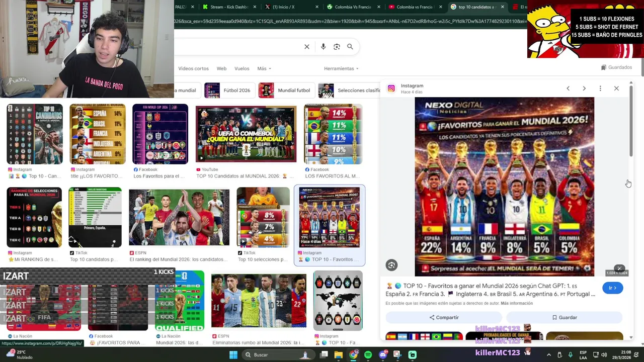Viewport: 644px width, 362px height.
Task: Open the TikTok Primero, España thumbnail
Action: [95, 217]
